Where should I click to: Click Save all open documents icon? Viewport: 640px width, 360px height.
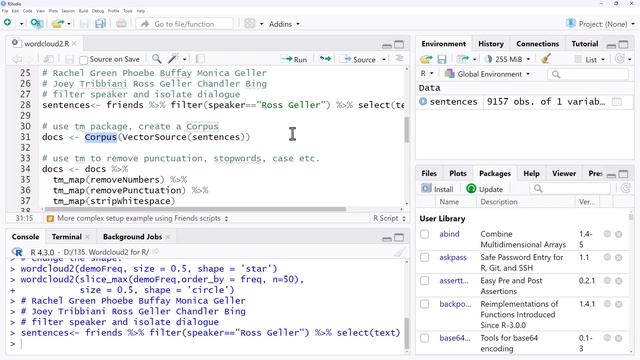(x=100, y=24)
